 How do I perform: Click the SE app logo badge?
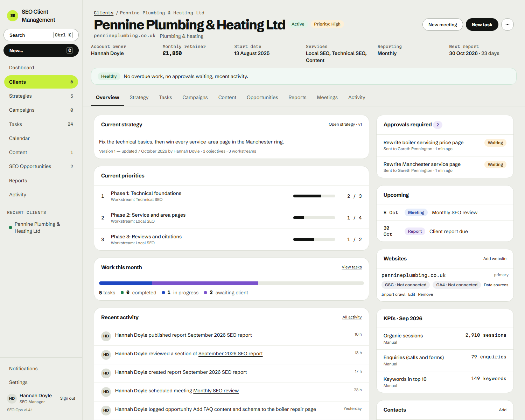13,16
